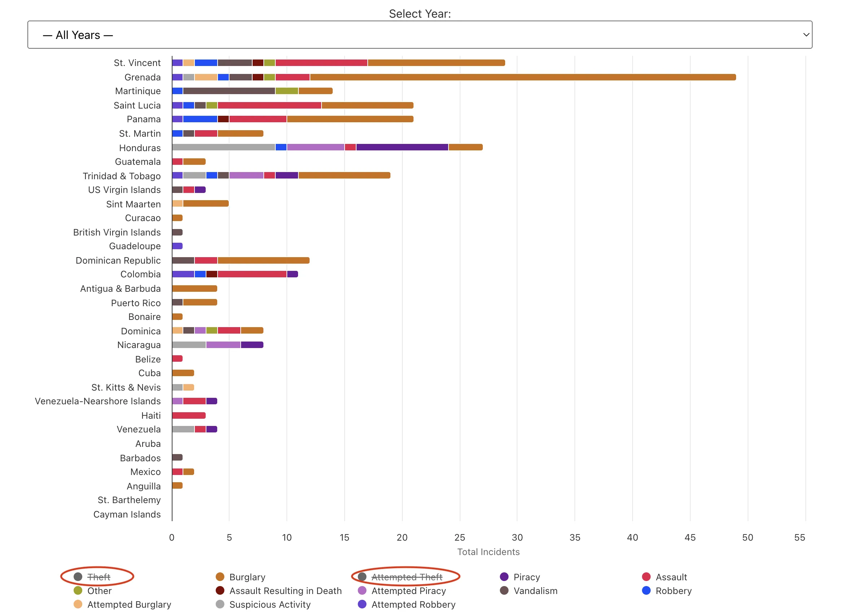Click the Robbery legend dot icon
Screen dimensions: 866x616
coord(647,591)
